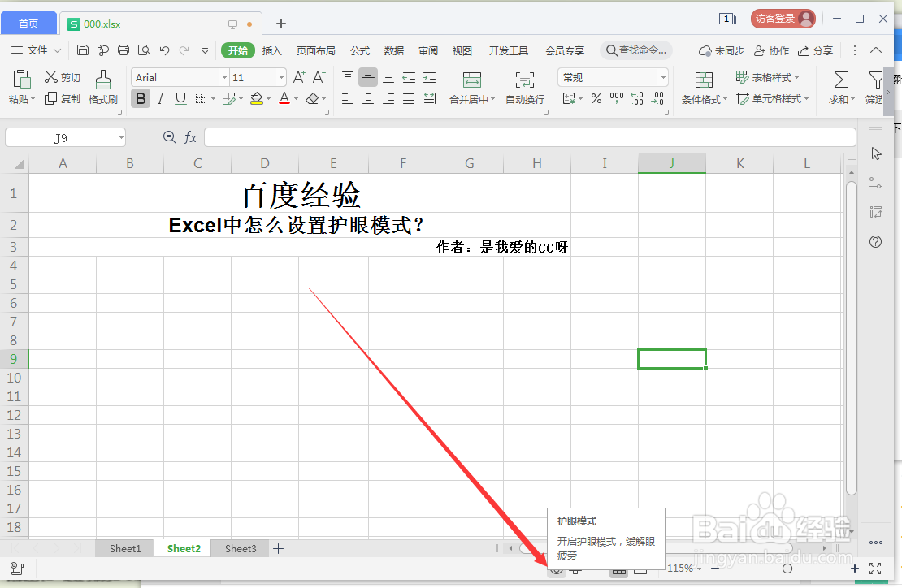Open the font name Arial dropdown

point(224,78)
